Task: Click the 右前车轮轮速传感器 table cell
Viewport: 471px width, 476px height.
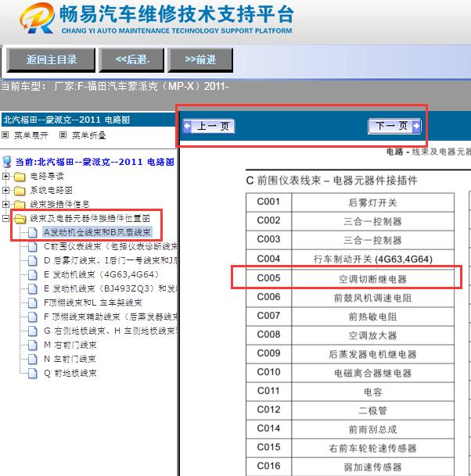Action: tap(372, 448)
